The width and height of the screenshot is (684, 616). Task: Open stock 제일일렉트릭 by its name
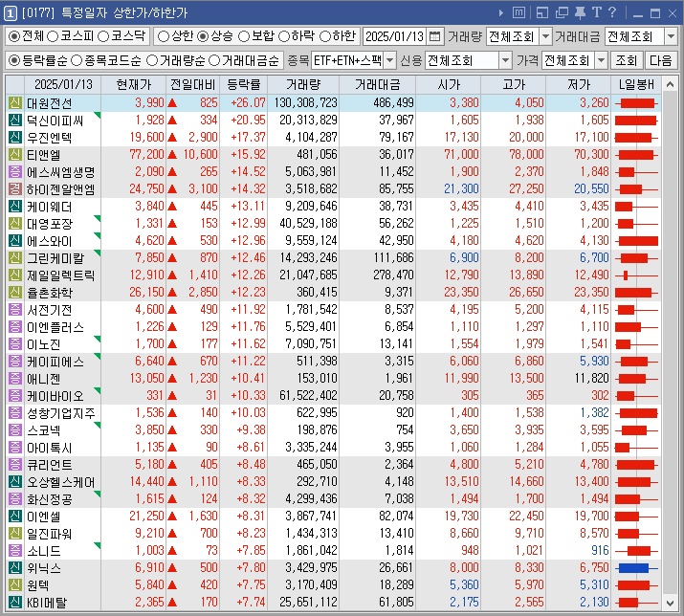pyautogui.click(x=60, y=275)
